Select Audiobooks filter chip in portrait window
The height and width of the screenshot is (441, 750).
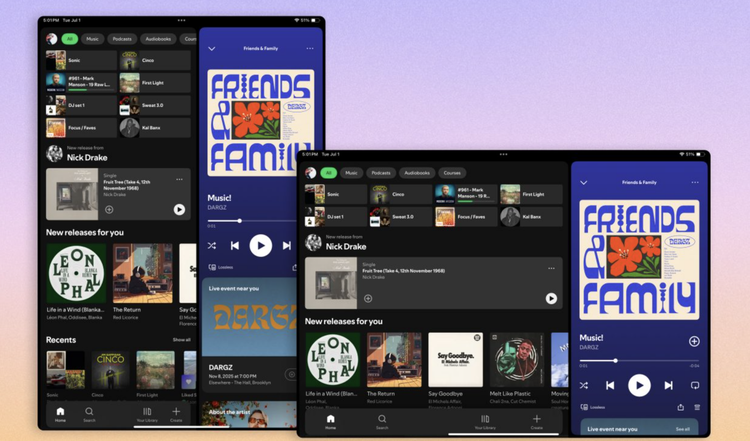(158, 39)
